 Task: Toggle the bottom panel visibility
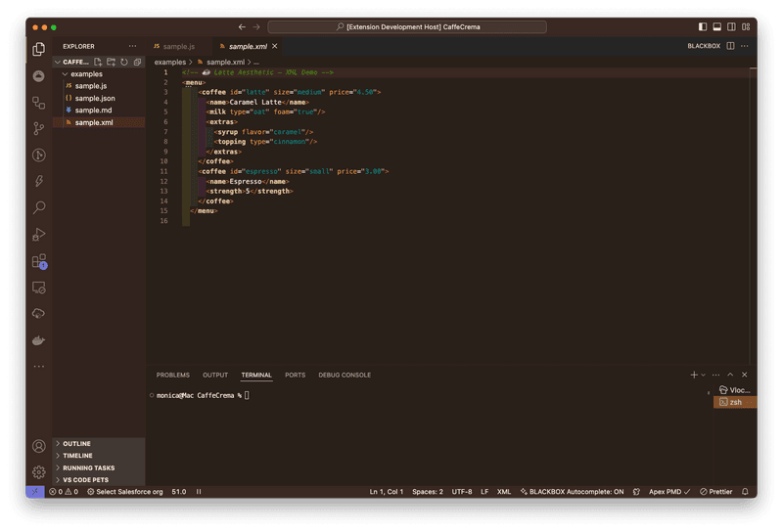pos(717,27)
